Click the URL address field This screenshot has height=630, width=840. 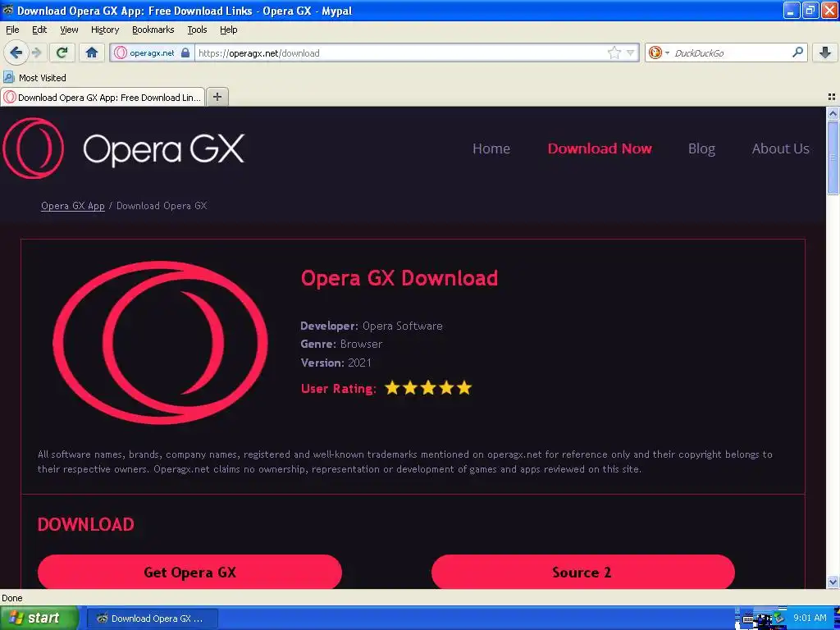[x=399, y=53]
